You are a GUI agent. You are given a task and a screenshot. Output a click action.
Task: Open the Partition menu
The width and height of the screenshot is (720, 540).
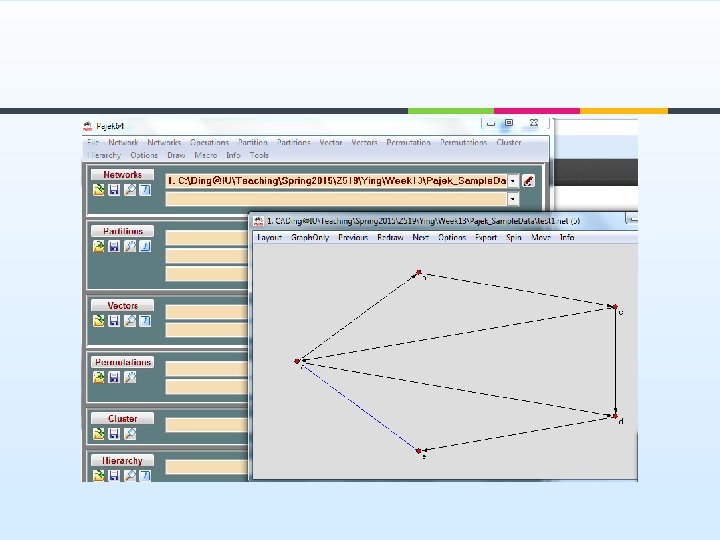coord(253,142)
